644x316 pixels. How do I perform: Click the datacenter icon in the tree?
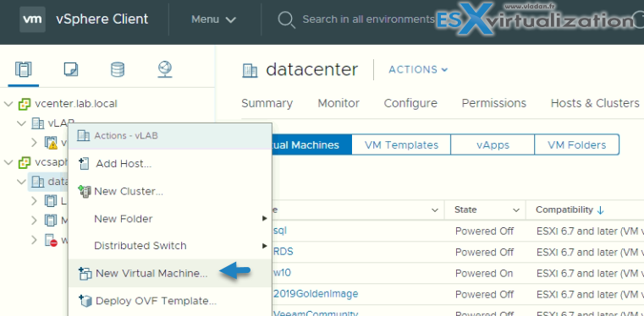tap(37, 182)
